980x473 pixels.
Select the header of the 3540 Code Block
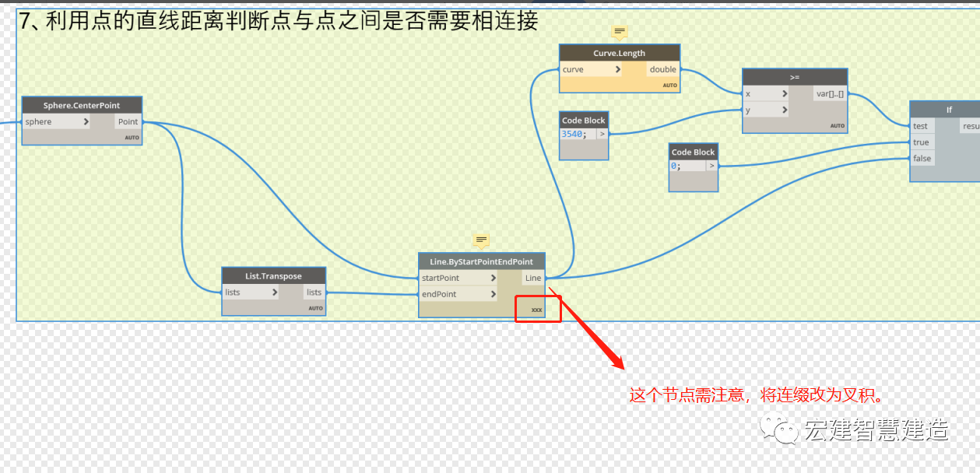pyautogui.click(x=584, y=121)
